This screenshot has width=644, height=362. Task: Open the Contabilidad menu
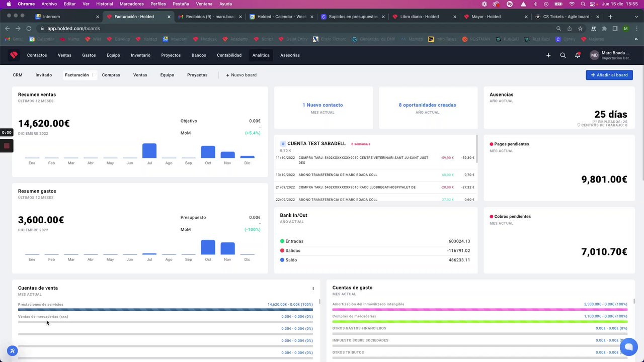(229, 55)
